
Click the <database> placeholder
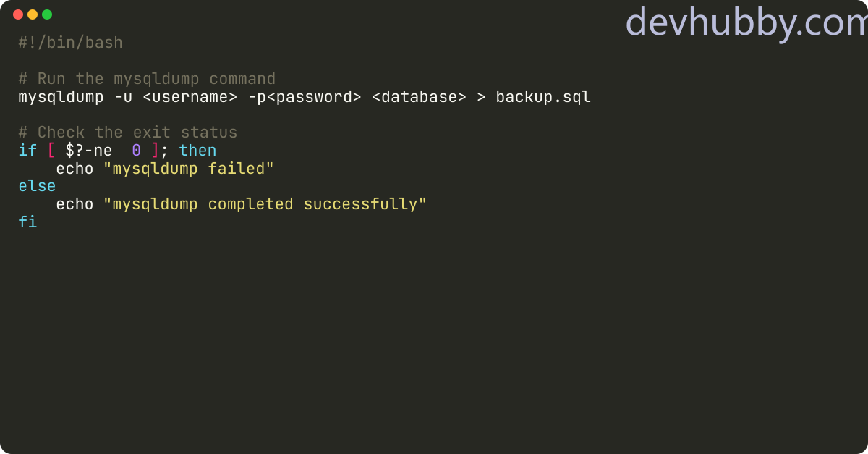(419, 97)
